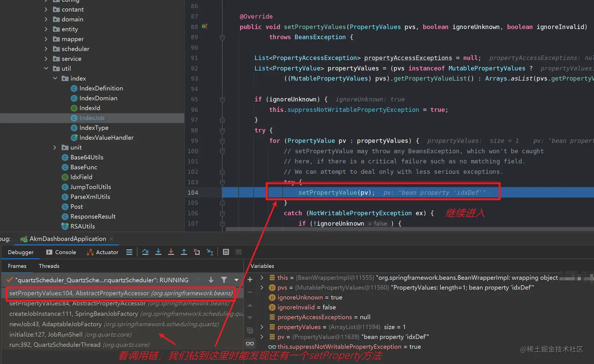Click the Run to Cursor icon
The image size is (594, 364).
[x=210, y=252]
